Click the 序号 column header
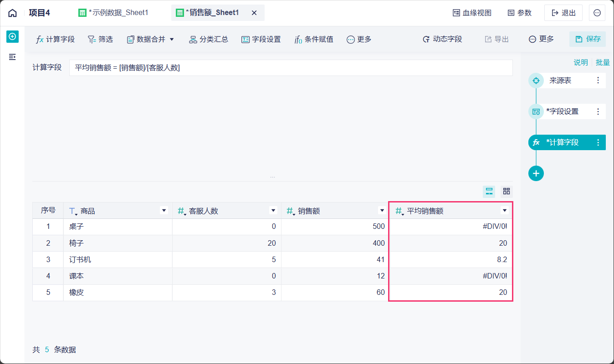This screenshot has width=614, height=364. [48, 211]
